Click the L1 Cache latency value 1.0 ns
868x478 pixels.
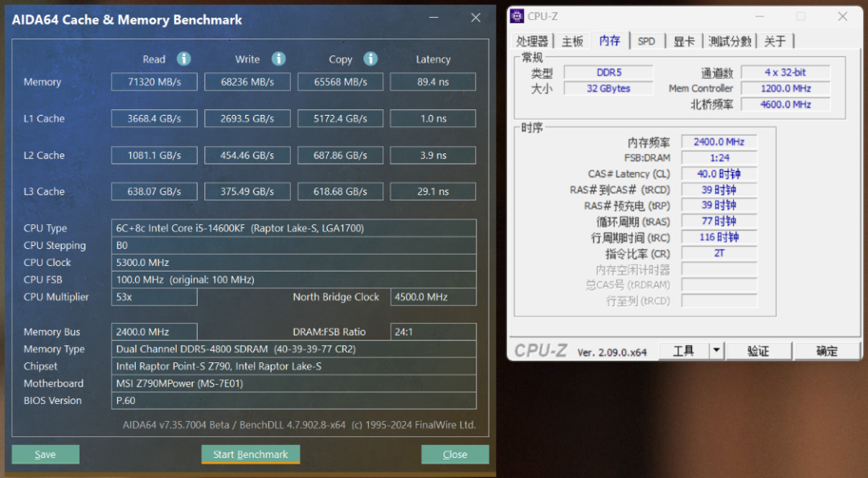point(433,118)
